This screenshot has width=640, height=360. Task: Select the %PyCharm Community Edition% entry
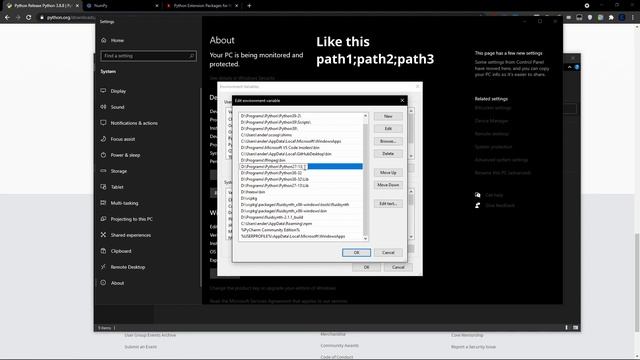point(301,230)
